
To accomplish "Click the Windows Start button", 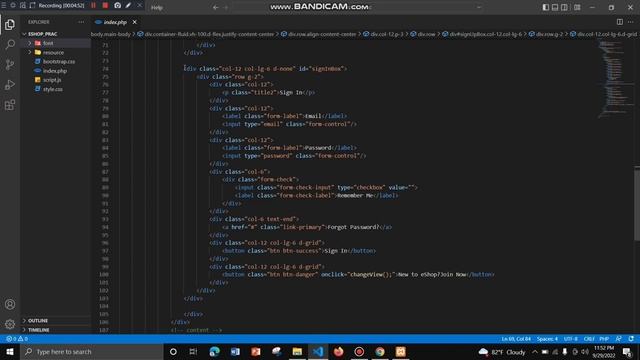I will (x=10, y=351).
